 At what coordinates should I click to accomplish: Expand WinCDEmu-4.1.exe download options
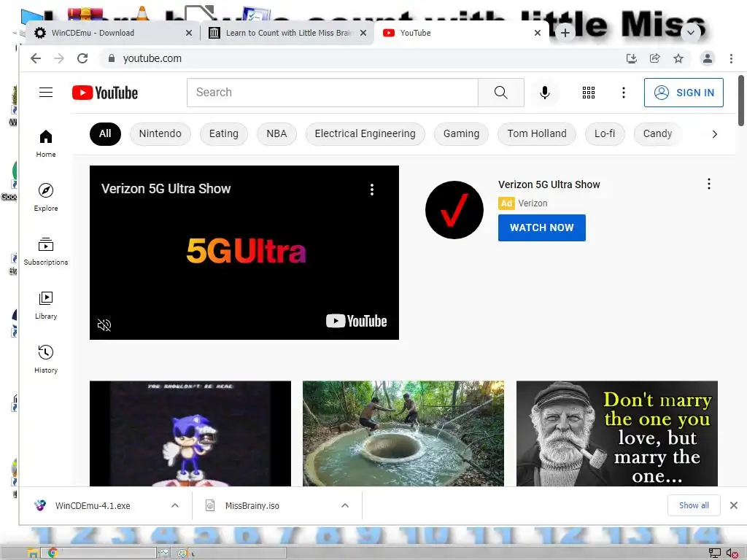pyautogui.click(x=175, y=505)
